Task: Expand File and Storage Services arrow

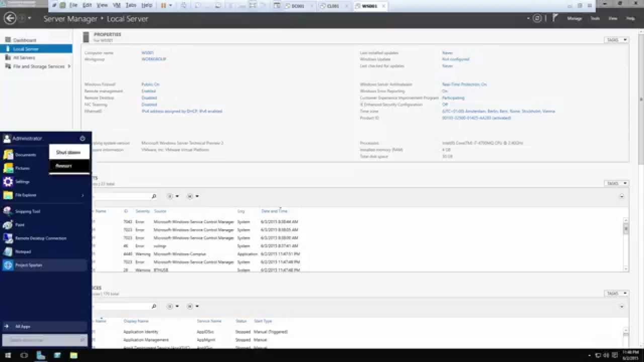Action: click(69, 66)
